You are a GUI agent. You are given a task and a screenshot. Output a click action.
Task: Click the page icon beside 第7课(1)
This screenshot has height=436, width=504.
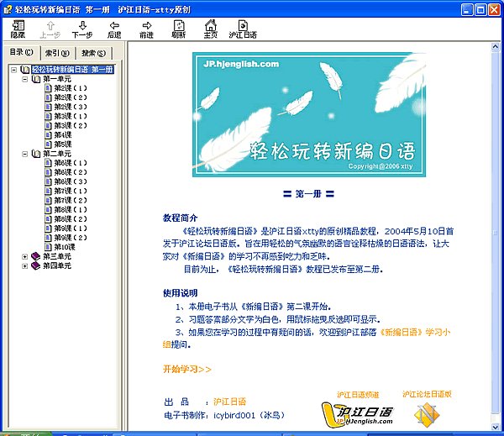(48, 191)
